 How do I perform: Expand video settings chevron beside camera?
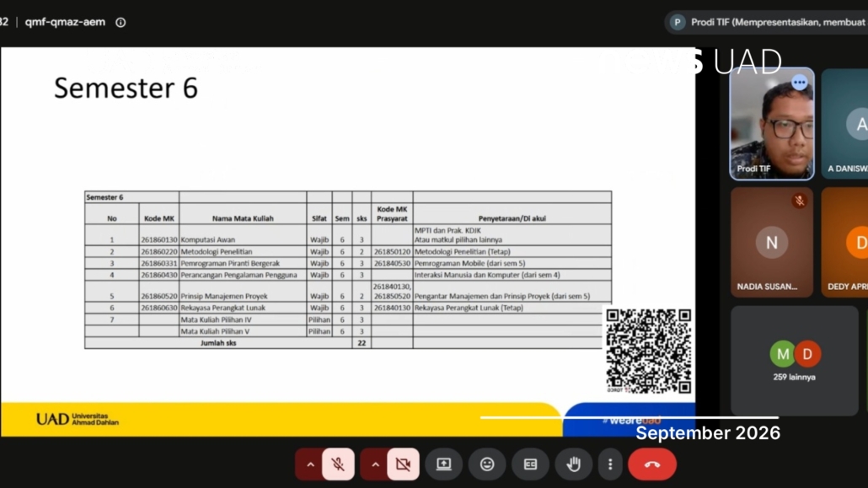tap(375, 464)
